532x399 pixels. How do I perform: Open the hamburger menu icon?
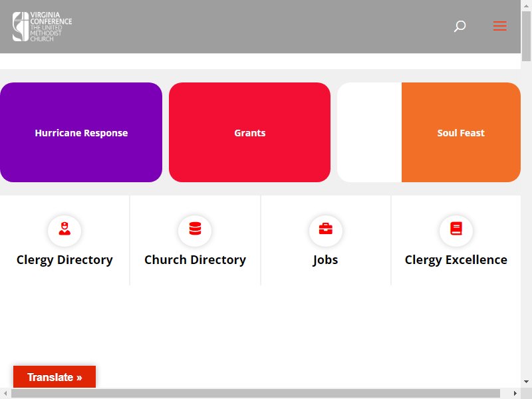pos(500,26)
